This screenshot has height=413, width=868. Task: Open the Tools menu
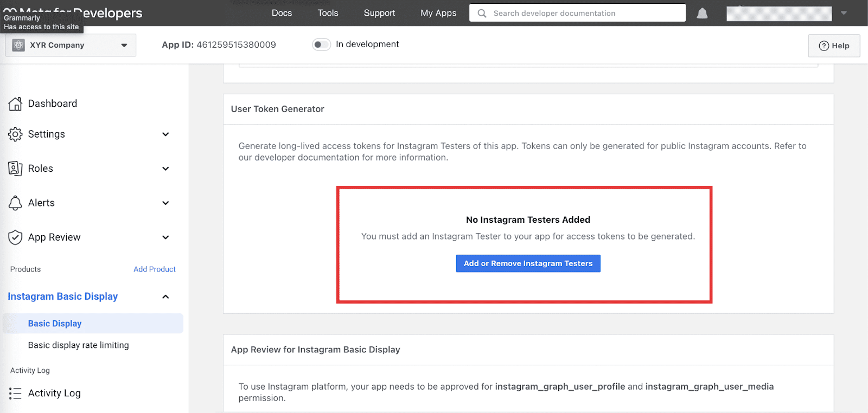click(x=328, y=13)
